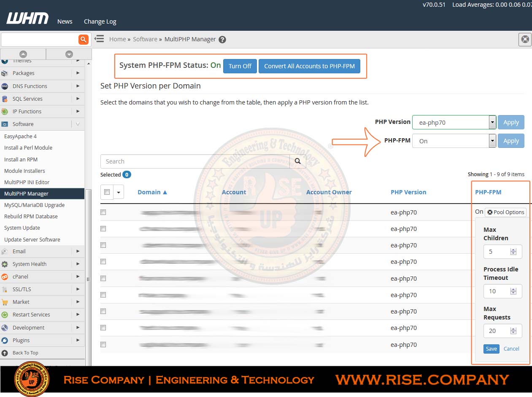Adjust Max Children value spinner
The image size is (532, 397).
coord(513,252)
